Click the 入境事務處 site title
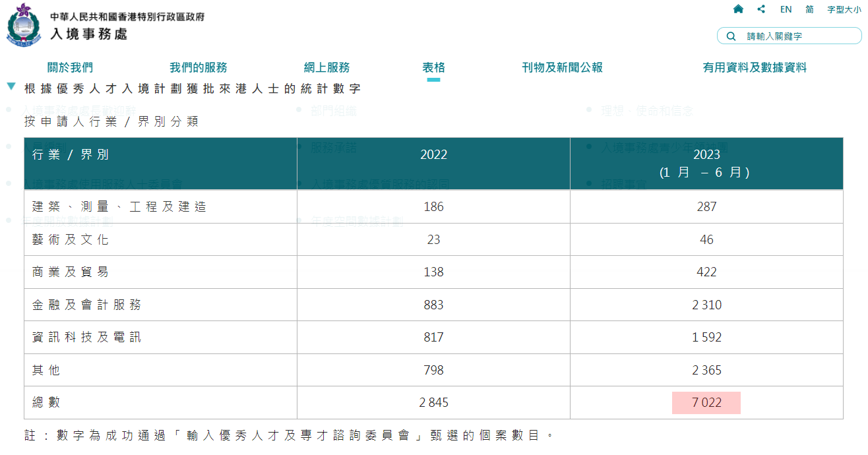This screenshot has height=455, width=868. point(89,34)
